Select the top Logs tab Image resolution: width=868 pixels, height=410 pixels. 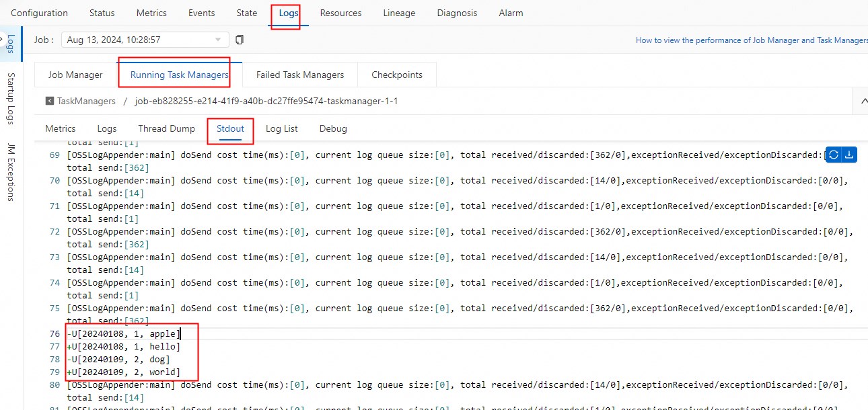(289, 13)
